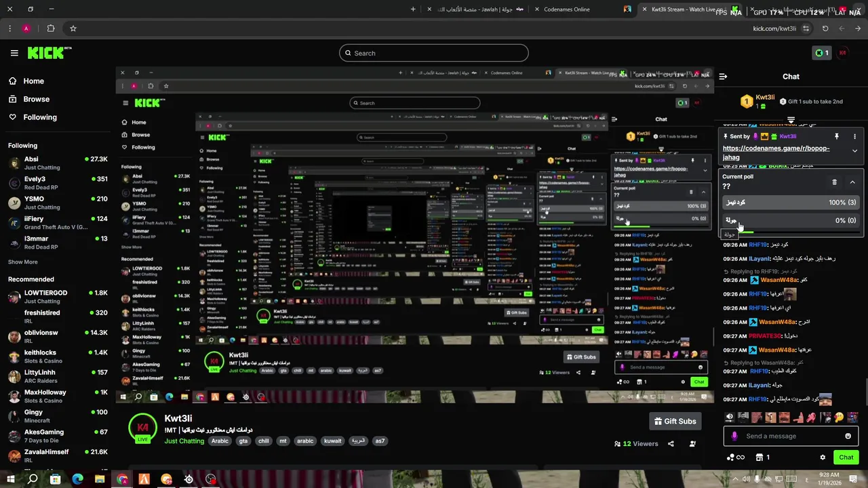
Task: Open the taskbar clock and date
Action: (829, 479)
